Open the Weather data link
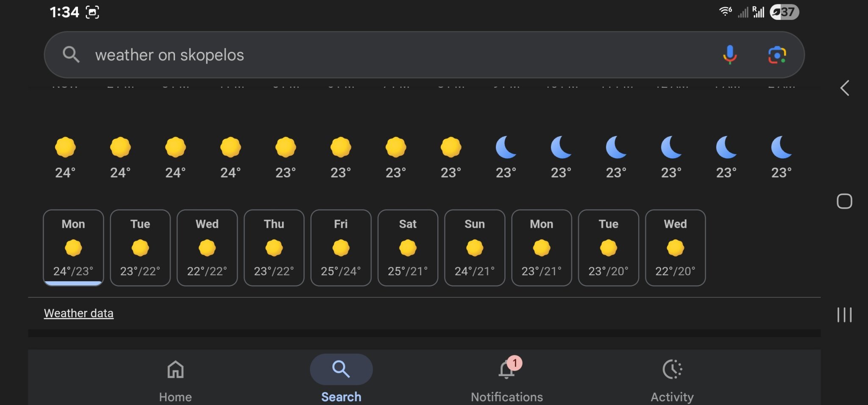Image resolution: width=868 pixels, height=405 pixels. (79, 313)
